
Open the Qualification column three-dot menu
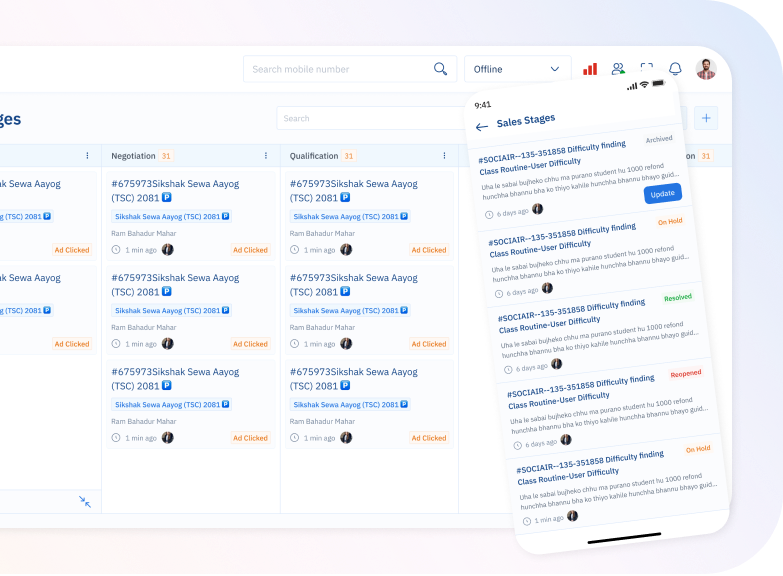tap(444, 156)
